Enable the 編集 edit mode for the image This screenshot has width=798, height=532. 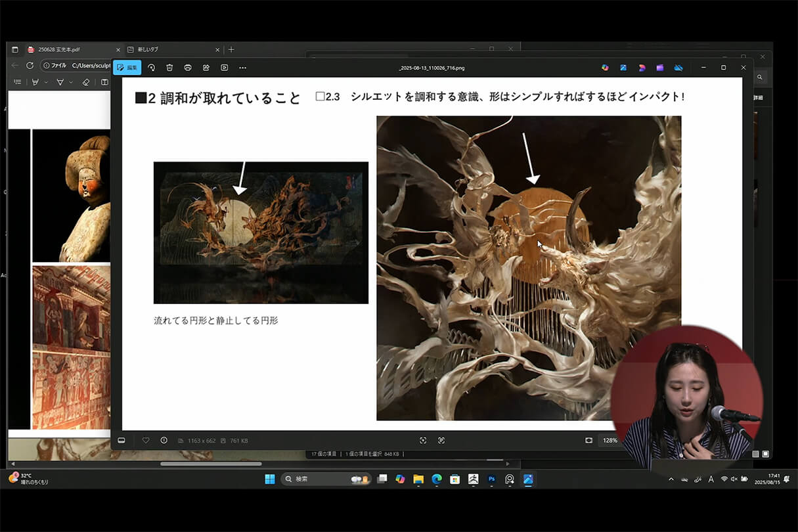[x=128, y=67]
